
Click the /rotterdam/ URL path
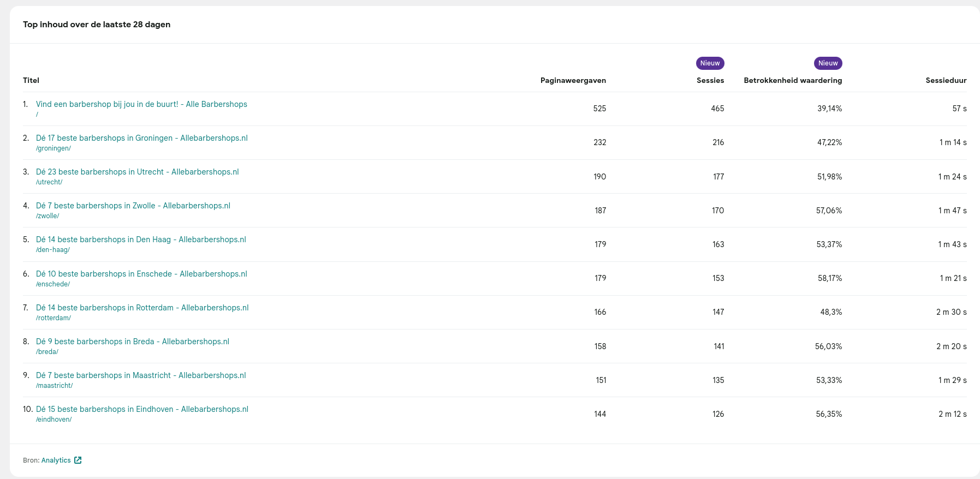coord(54,318)
